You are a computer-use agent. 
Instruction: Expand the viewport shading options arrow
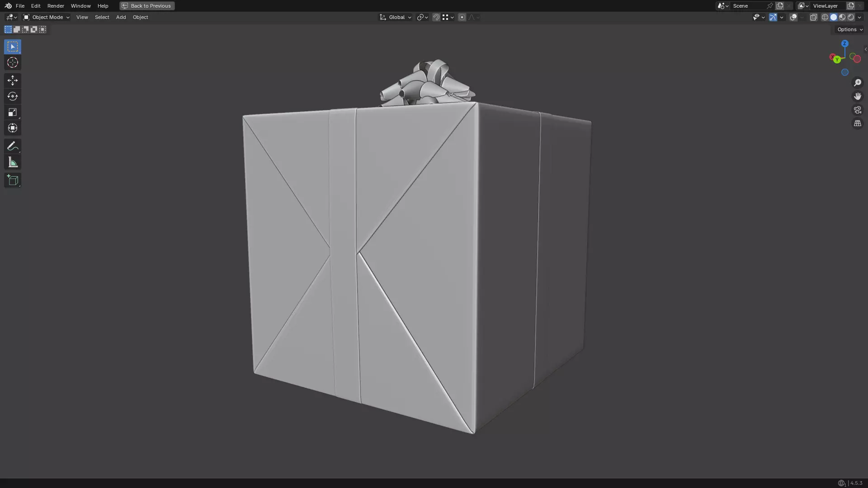point(859,17)
